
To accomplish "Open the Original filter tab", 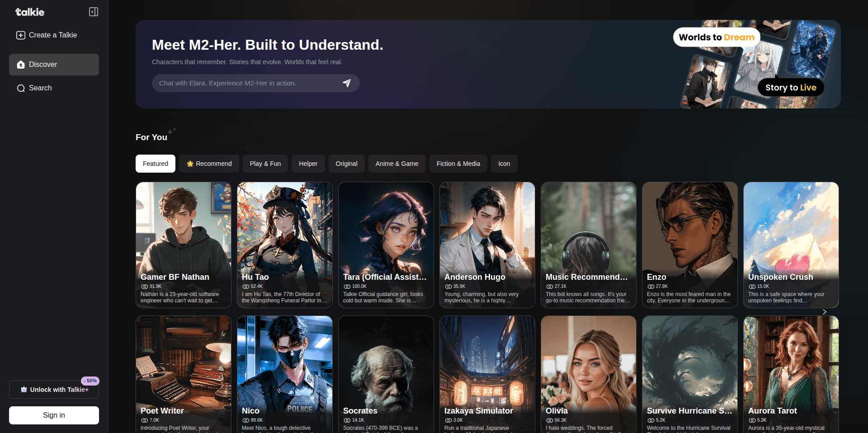I will click(346, 164).
